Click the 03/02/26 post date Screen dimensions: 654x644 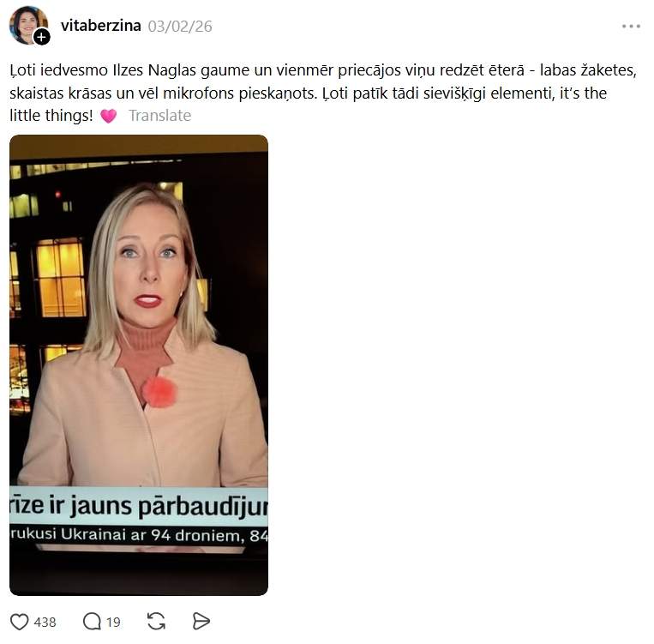[x=180, y=27]
